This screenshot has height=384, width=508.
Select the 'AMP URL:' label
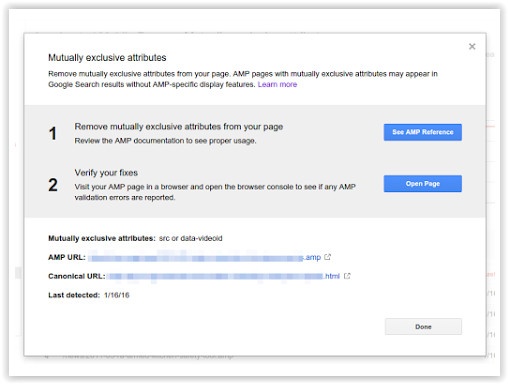tap(67, 257)
